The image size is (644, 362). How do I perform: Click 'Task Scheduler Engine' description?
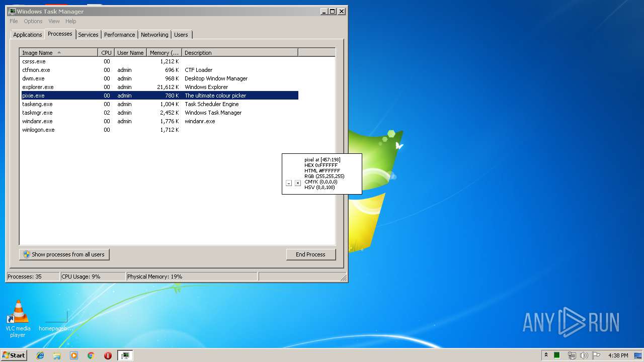(212, 104)
